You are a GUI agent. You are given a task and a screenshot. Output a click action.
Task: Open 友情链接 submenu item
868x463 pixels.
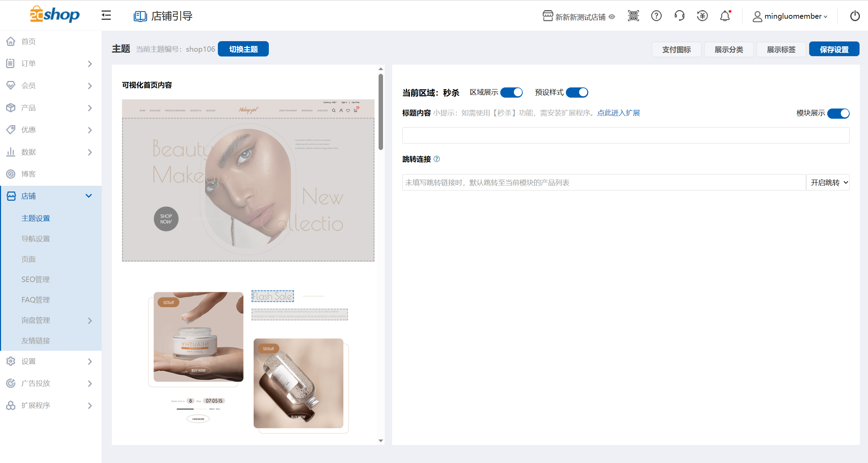pos(36,341)
